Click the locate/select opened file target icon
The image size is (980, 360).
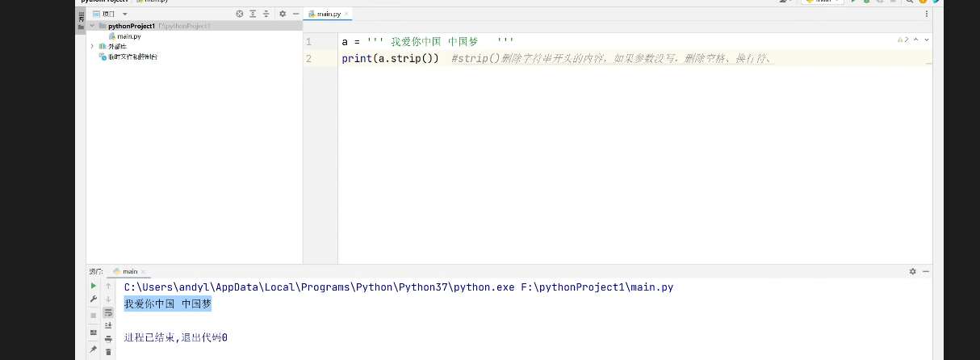(x=239, y=14)
